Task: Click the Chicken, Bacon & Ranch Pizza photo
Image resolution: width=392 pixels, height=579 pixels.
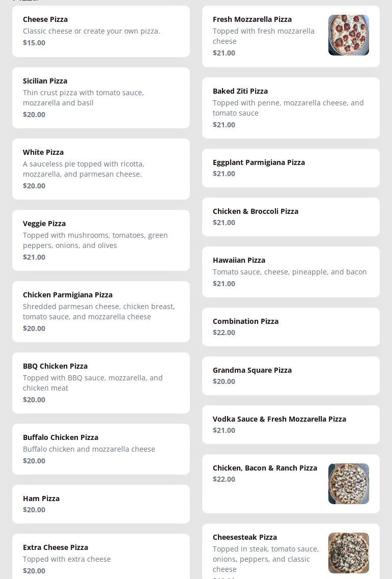Action: point(348,484)
